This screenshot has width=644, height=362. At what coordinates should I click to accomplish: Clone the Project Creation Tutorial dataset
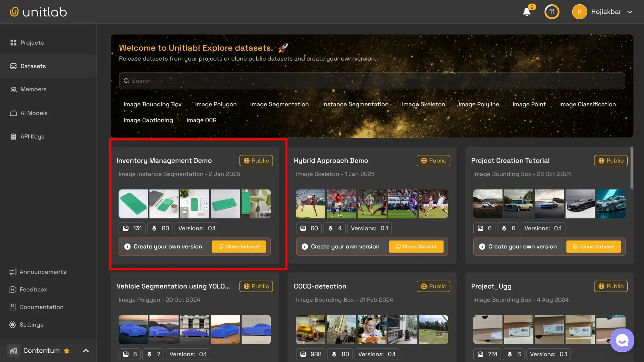pyautogui.click(x=593, y=246)
